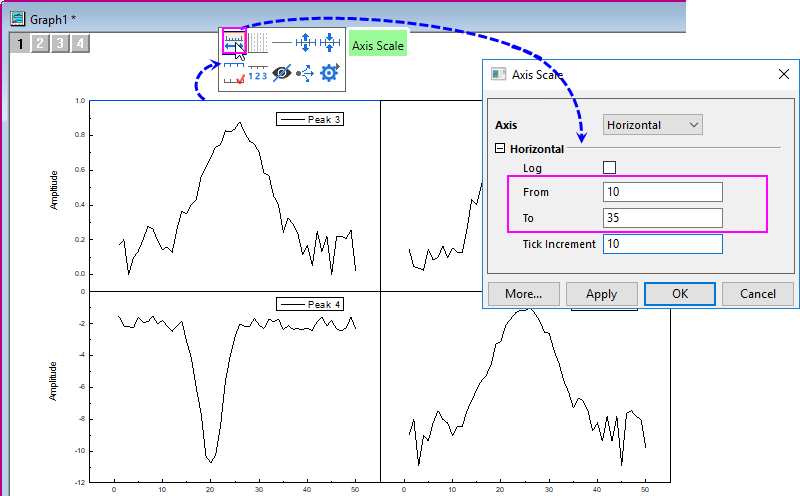The height and width of the screenshot is (496, 800).
Task: Click the From input field
Action: click(x=662, y=192)
